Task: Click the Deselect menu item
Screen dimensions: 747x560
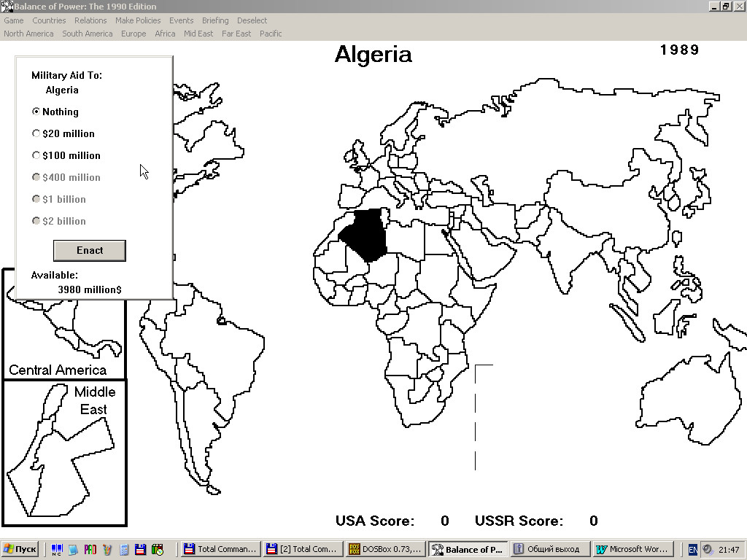Action: click(252, 20)
